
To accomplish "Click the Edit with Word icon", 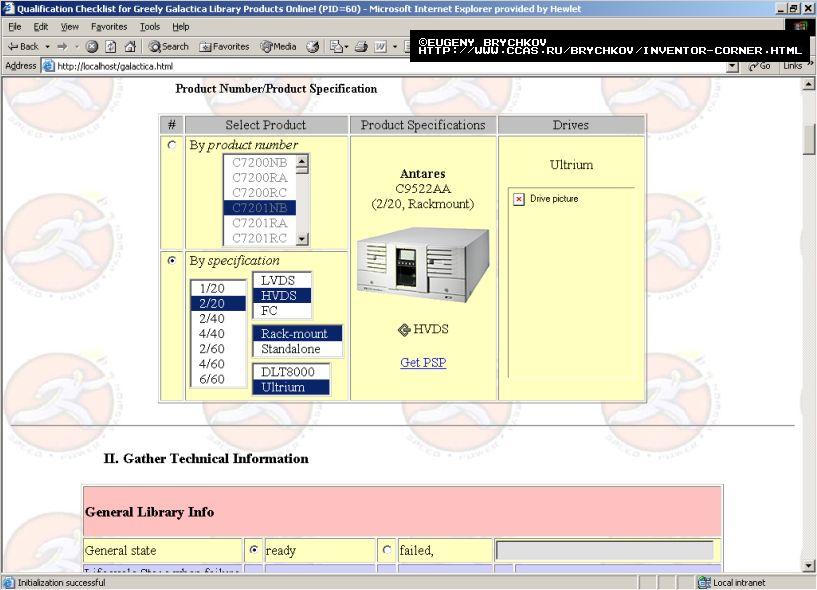I will 381,47.
